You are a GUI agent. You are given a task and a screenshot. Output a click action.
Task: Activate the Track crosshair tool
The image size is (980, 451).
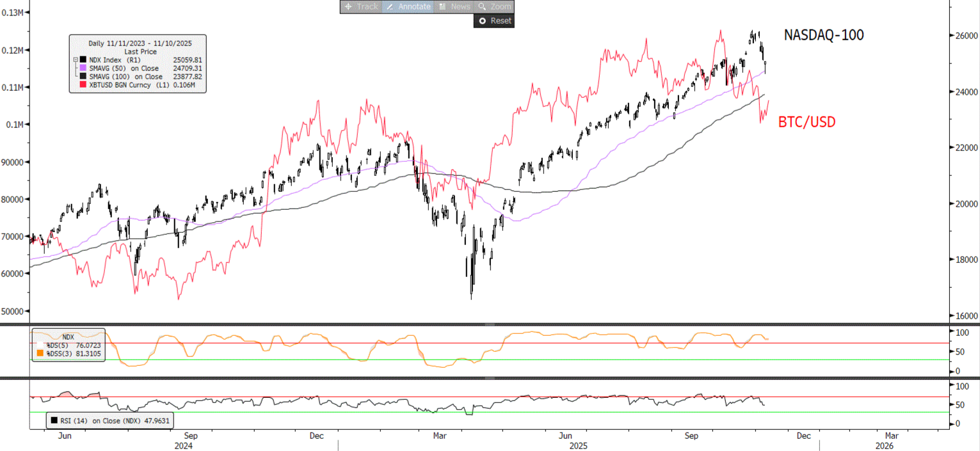[361, 6]
